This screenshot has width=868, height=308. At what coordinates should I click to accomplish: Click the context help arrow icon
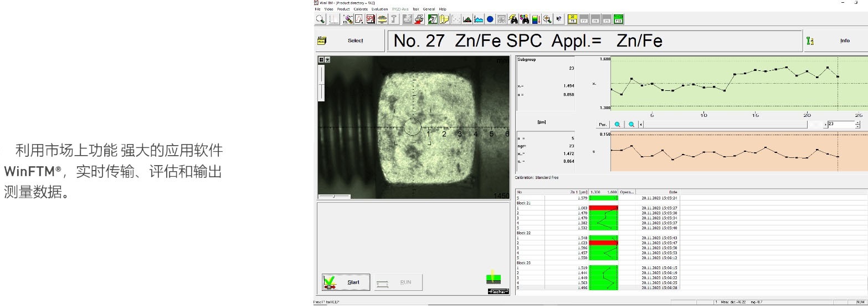point(559,19)
